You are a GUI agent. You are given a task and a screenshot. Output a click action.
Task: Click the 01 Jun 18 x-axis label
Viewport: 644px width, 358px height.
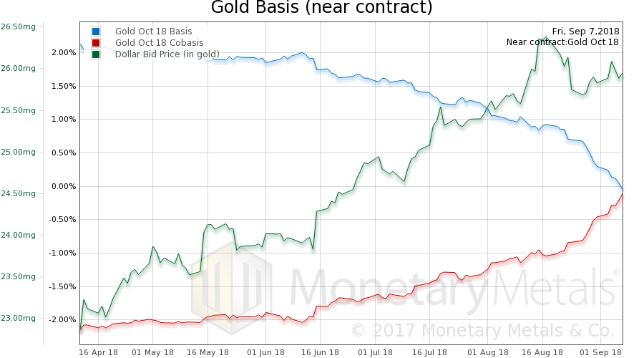(266, 352)
